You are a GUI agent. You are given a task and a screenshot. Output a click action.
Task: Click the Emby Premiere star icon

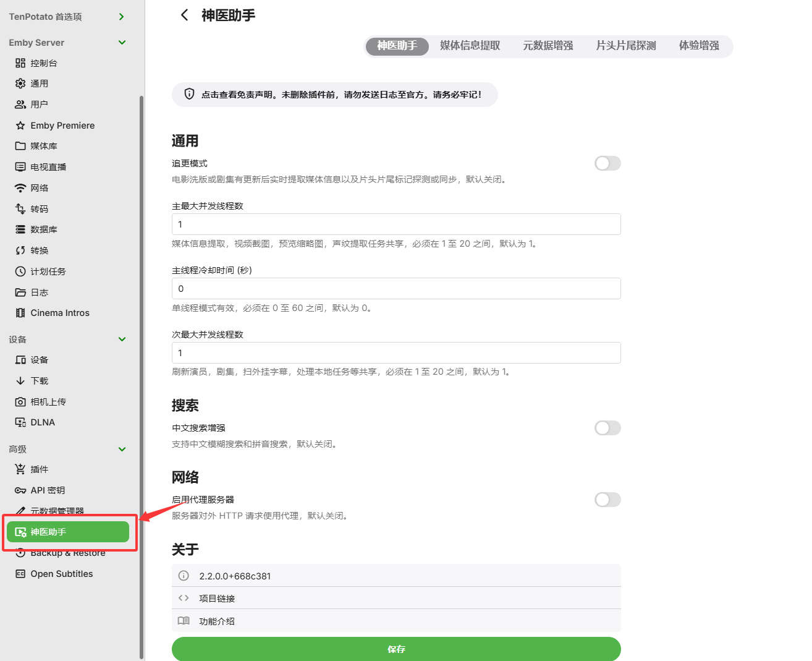[x=20, y=126]
